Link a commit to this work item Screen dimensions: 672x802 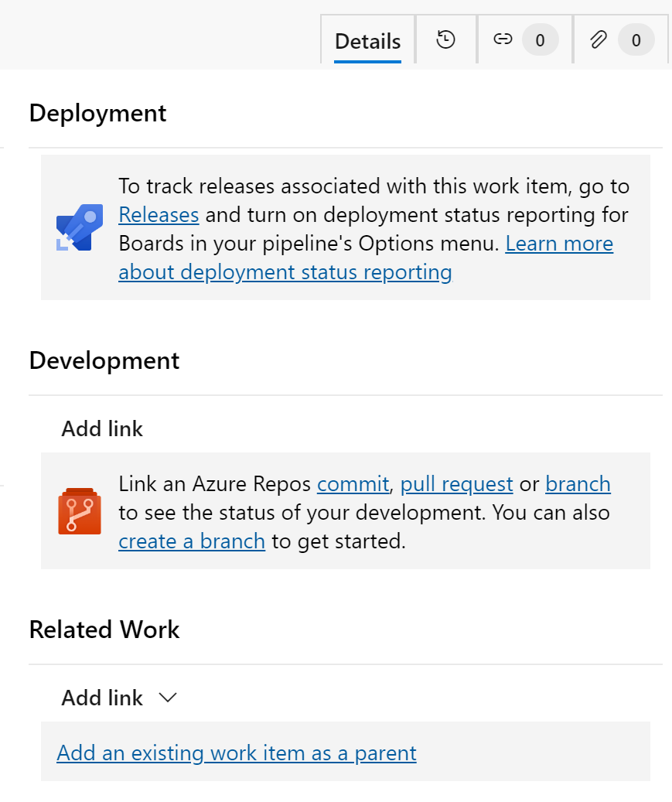(353, 483)
